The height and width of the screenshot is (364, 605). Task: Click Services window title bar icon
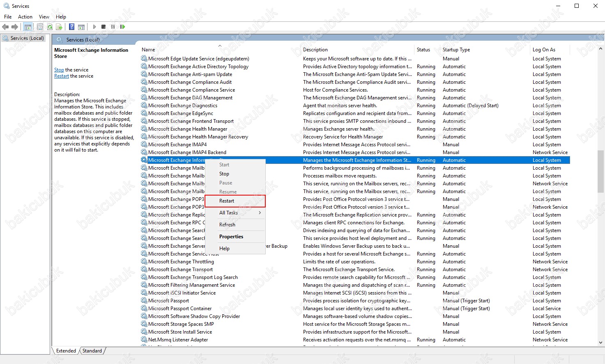(6, 6)
